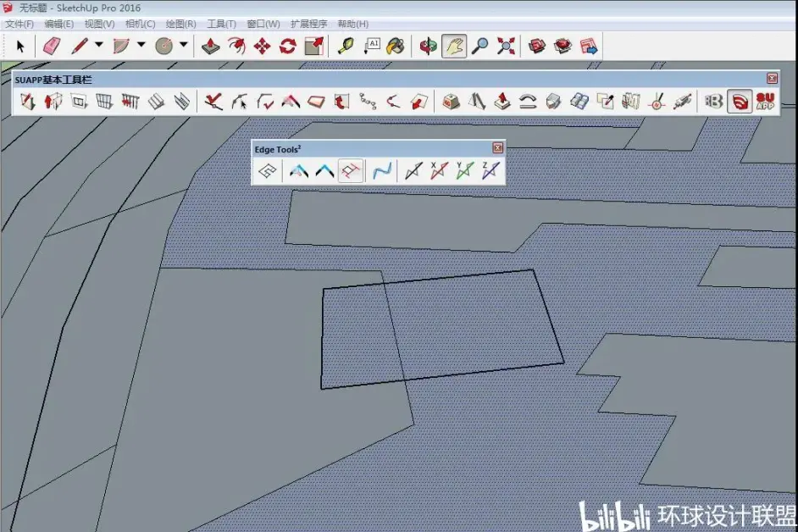
Task: Click the SUAPP red check with line icon
Action: (x=213, y=102)
